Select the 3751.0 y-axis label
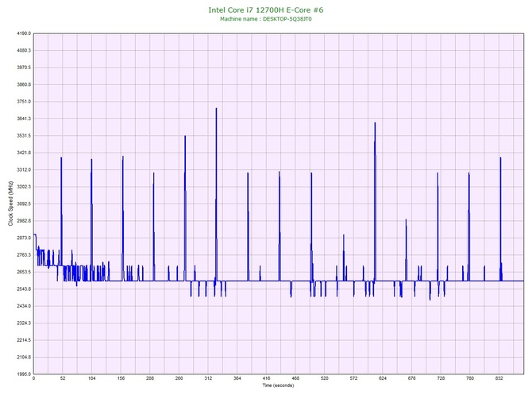 coord(24,102)
